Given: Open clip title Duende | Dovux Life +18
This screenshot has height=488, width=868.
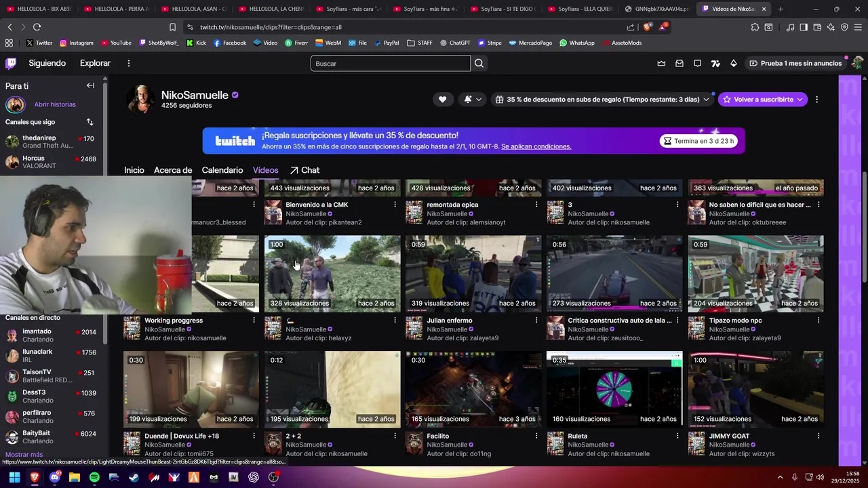Looking at the screenshot, I should click(x=182, y=436).
